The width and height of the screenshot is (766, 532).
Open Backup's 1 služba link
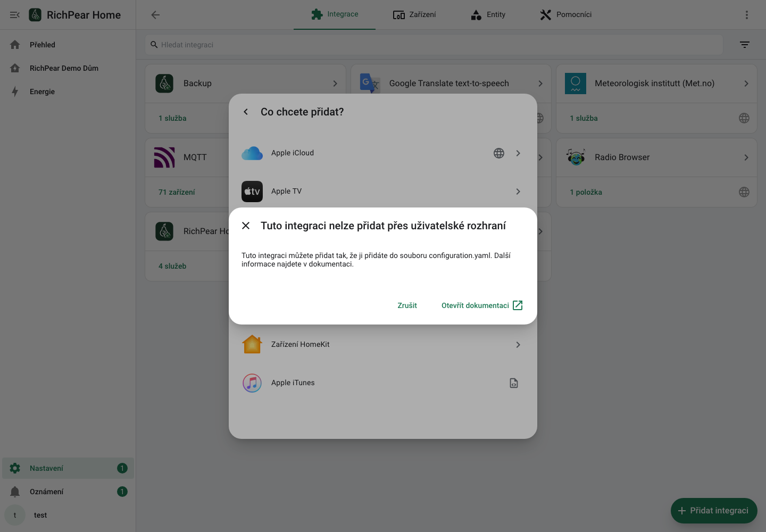click(x=172, y=118)
